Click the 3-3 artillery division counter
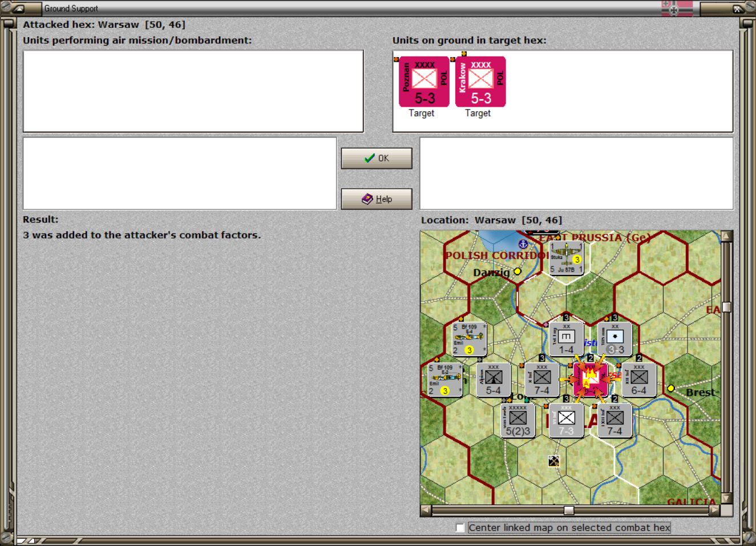Viewport: 756px width, 546px height. coord(614,339)
